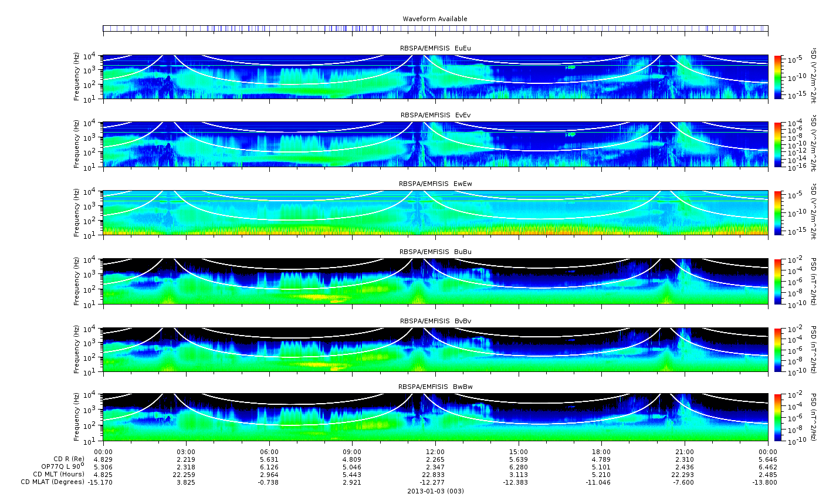Click the 2013-01-03 (003) date label
Viewport: 826px width, 504px height.
(x=435, y=491)
